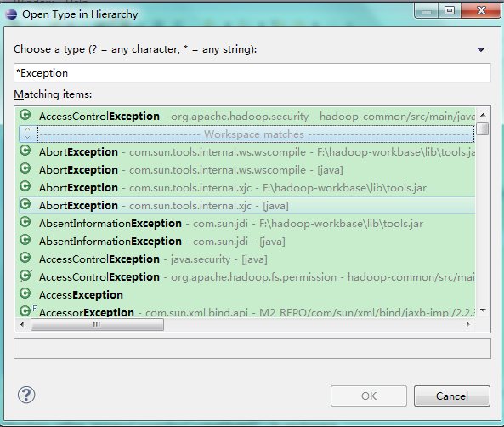Select AbsentInformationException com.sun.jdi [java]
The height and width of the screenshot is (427, 504).
coord(246,241)
